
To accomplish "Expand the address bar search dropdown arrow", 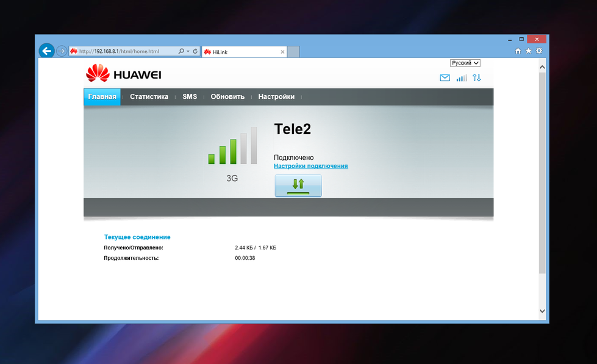I will tap(188, 51).
